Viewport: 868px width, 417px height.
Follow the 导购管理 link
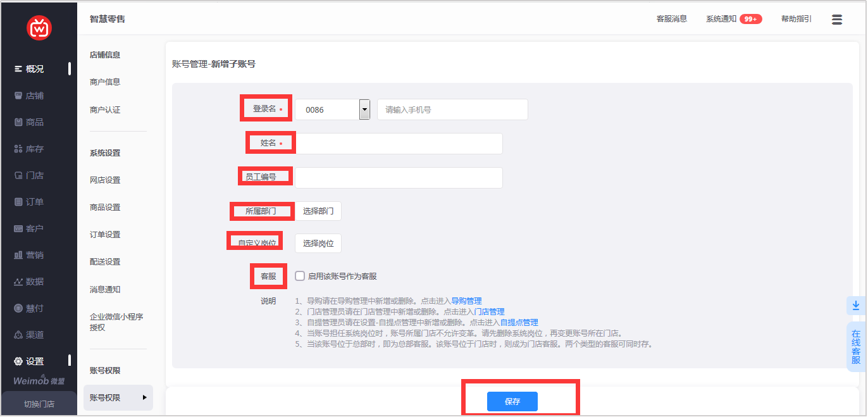pos(466,301)
